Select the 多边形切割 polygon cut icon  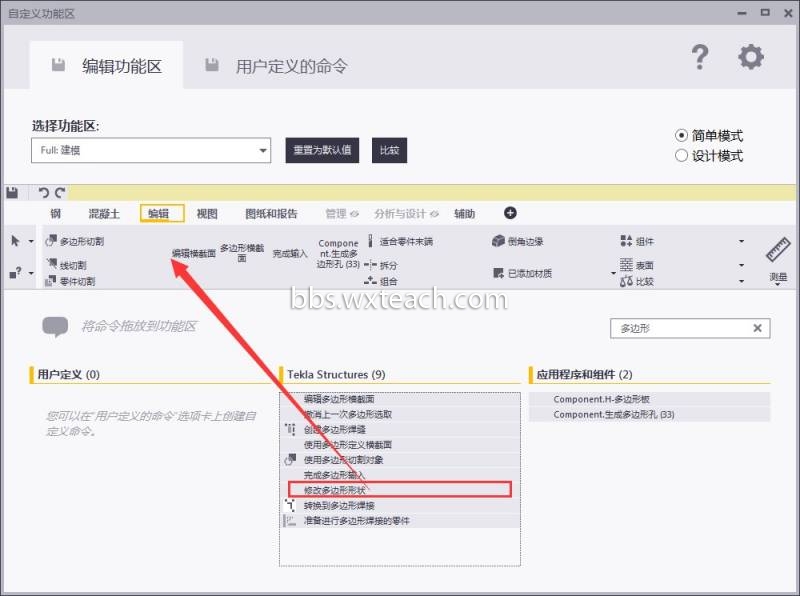pos(51,241)
